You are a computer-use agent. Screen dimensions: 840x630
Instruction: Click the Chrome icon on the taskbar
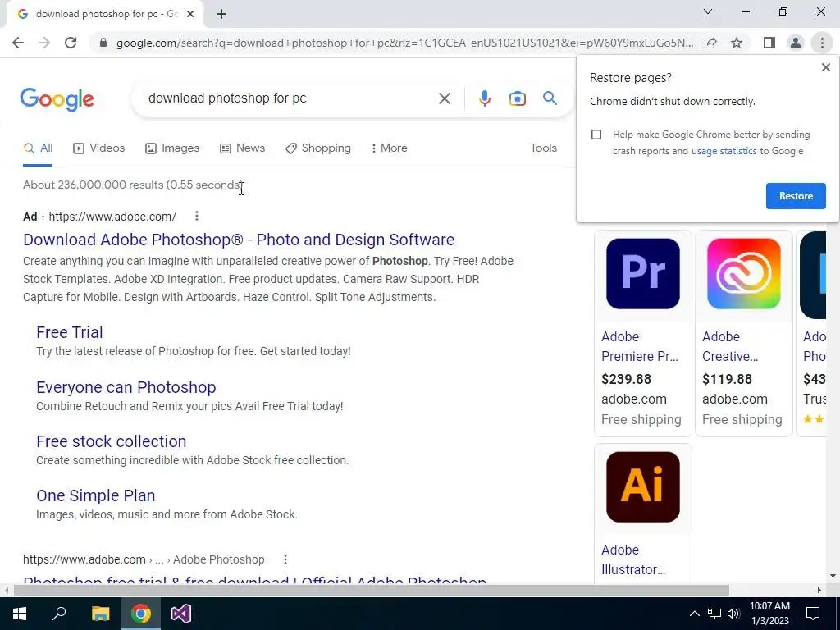(141, 614)
